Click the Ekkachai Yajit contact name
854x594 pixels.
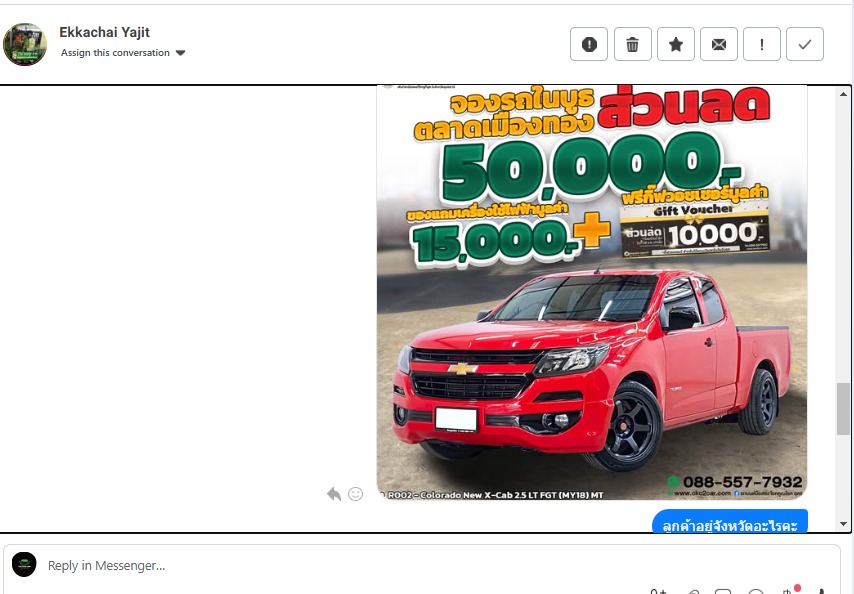pyautogui.click(x=104, y=33)
